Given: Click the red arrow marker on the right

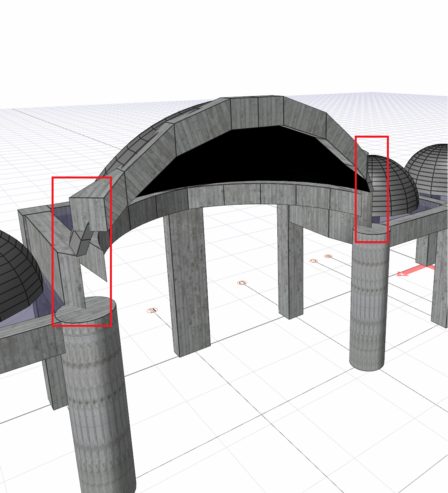Looking at the screenshot, I should 413,271.
